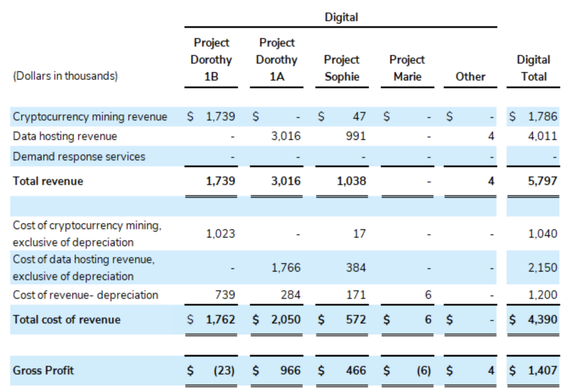Click the Project Marie column header

(x=407, y=68)
